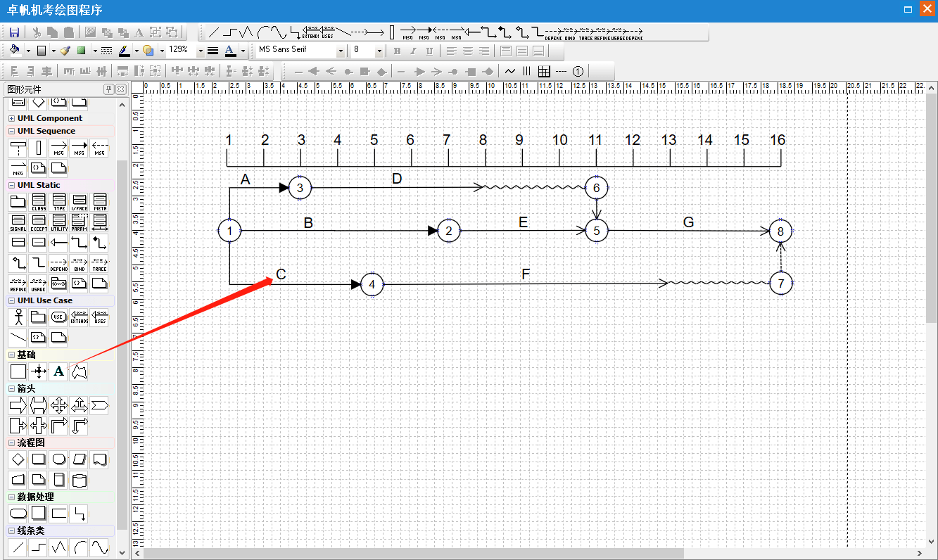This screenshot has width=938, height=560.
Task: Expand the UML Component group
Action: [12, 119]
